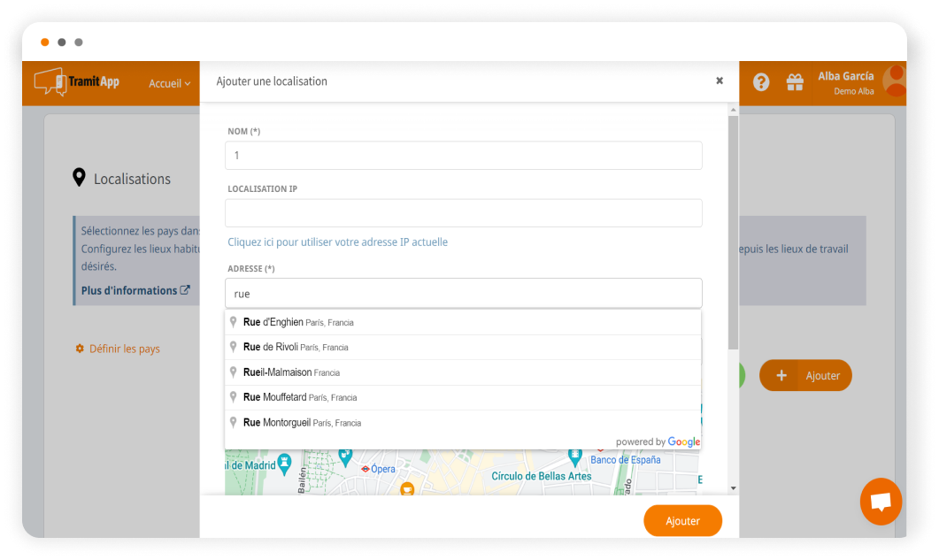Click the gift box icon
Viewport: 939px width, 560px height.
[x=795, y=82]
